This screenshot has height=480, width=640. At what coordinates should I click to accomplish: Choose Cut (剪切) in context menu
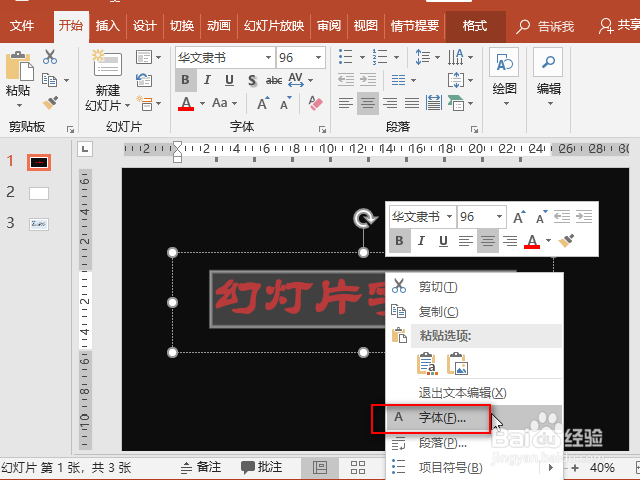pyautogui.click(x=474, y=287)
